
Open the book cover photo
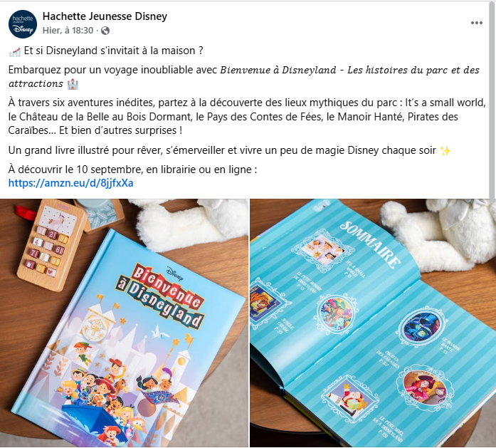(124, 323)
